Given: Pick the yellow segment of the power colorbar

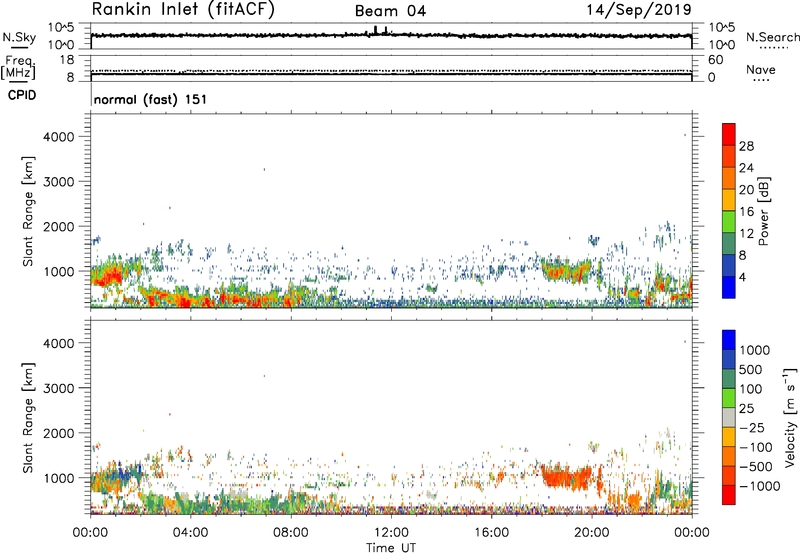Looking at the screenshot, I should coord(729,199).
